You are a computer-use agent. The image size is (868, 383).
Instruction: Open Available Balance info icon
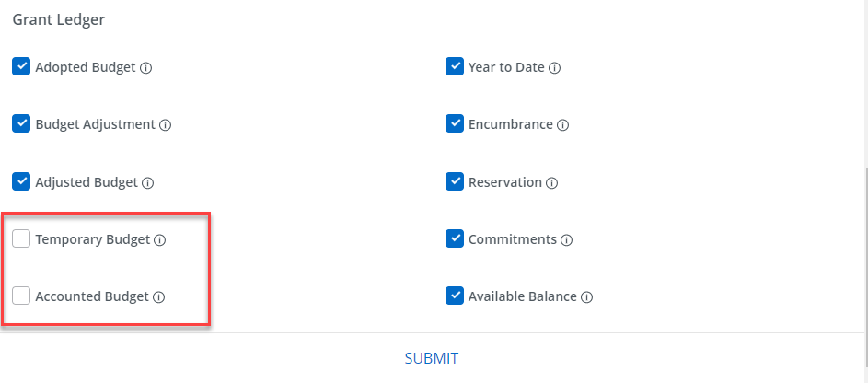(x=586, y=297)
